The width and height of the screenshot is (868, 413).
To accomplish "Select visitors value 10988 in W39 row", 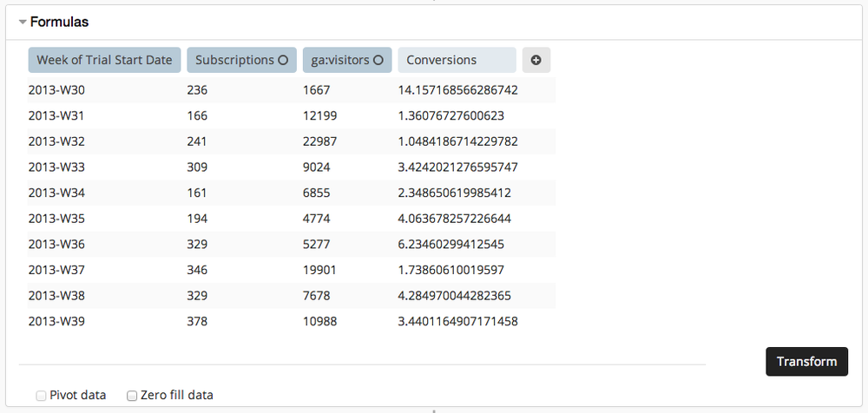I will (319, 322).
